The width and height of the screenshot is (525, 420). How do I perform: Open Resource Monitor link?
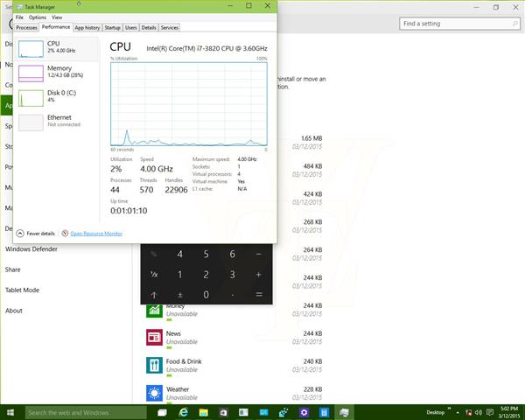pyautogui.click(x=95, y=234)
